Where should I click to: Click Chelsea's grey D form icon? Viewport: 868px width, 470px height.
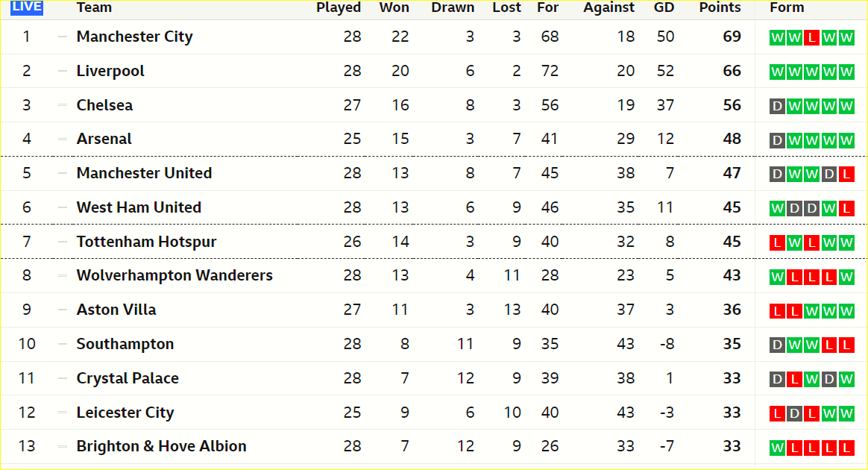(x=777, y=106)
